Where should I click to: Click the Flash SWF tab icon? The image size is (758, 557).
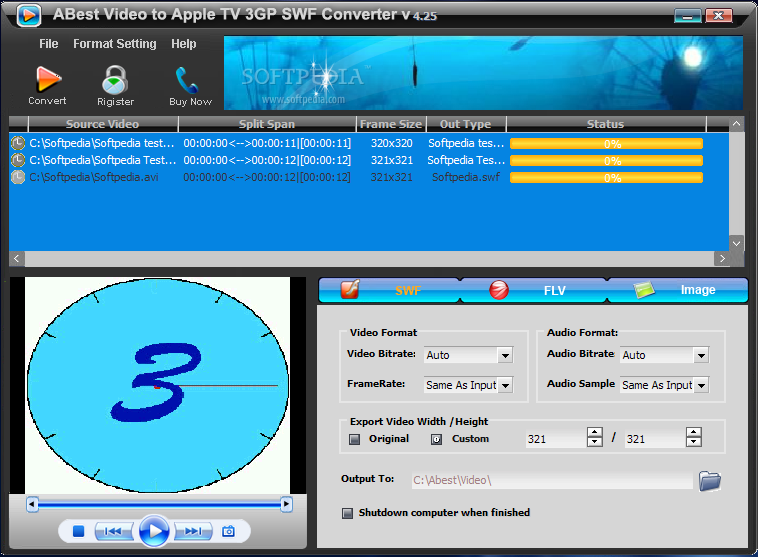[x=350, y=289]
